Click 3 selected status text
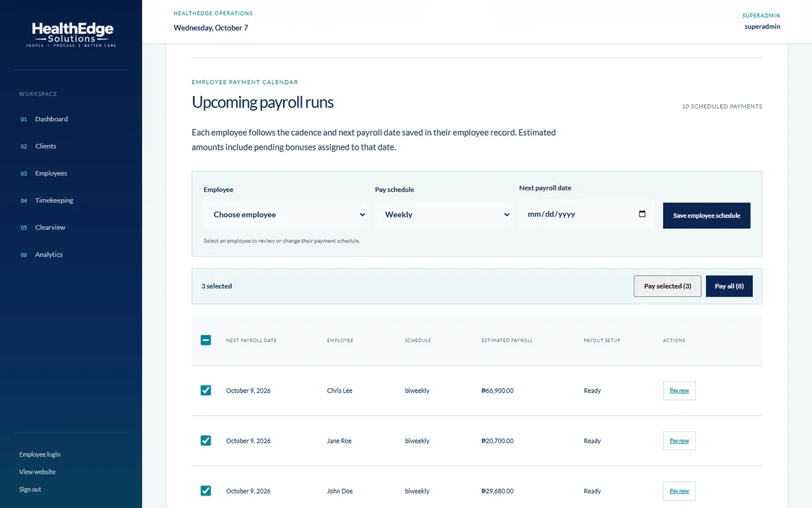Viewport: 812px width, 508px height. pyautogui.click(x=216, y=286)
